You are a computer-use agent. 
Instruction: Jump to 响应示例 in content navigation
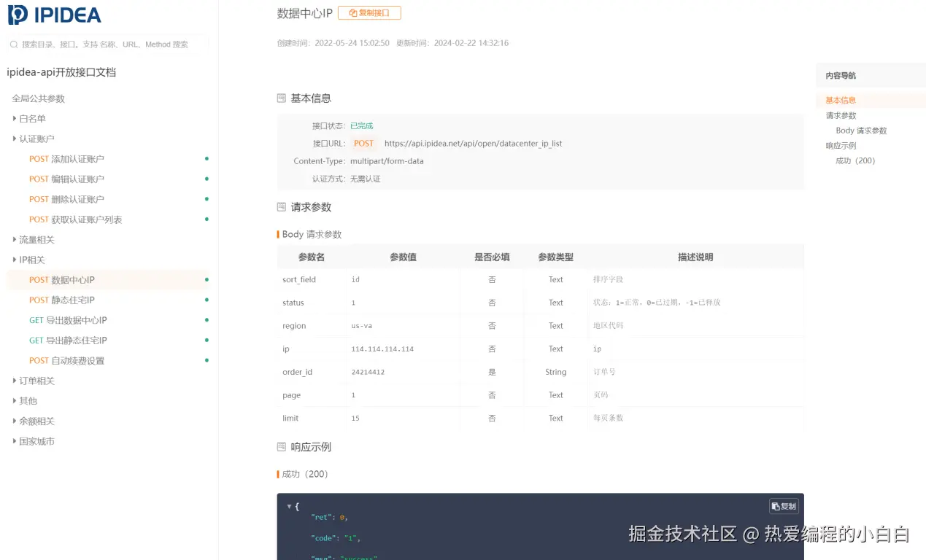click(x=841, y=146)
